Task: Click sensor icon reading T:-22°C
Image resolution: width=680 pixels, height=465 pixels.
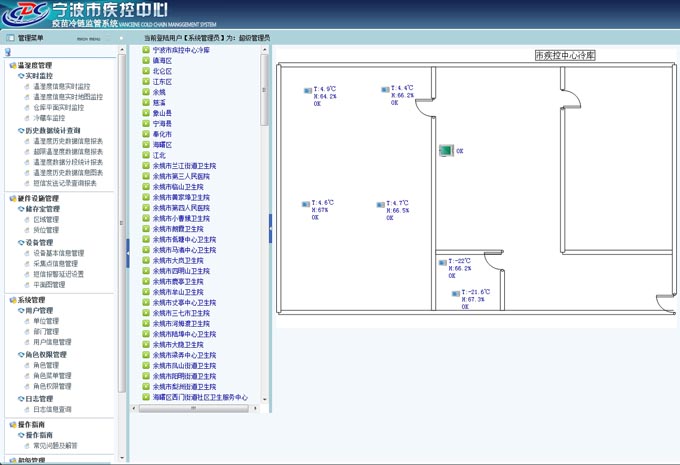Action: (442, 264)
